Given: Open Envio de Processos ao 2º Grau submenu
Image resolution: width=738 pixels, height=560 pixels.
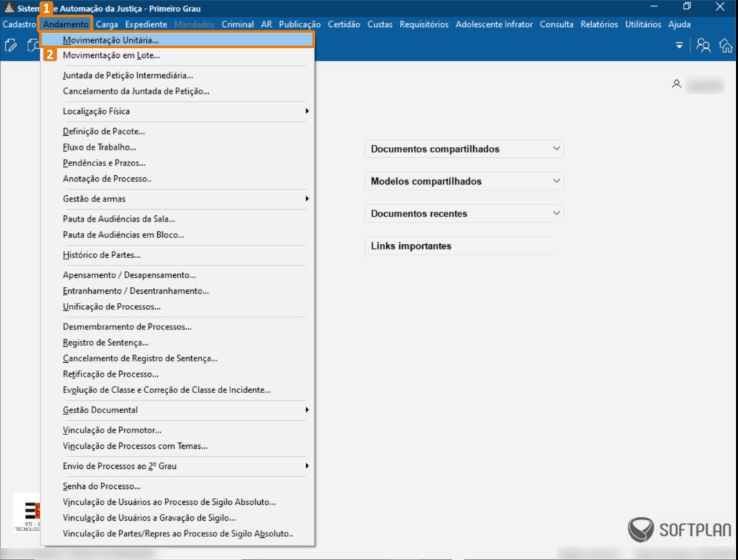Looking at the screenshot, I should (x=177, y=466).
